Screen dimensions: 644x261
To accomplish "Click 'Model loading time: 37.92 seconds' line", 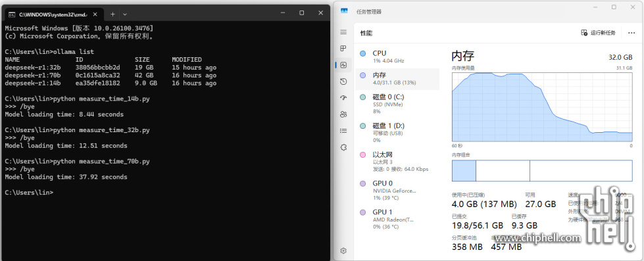I will point(66,177).
